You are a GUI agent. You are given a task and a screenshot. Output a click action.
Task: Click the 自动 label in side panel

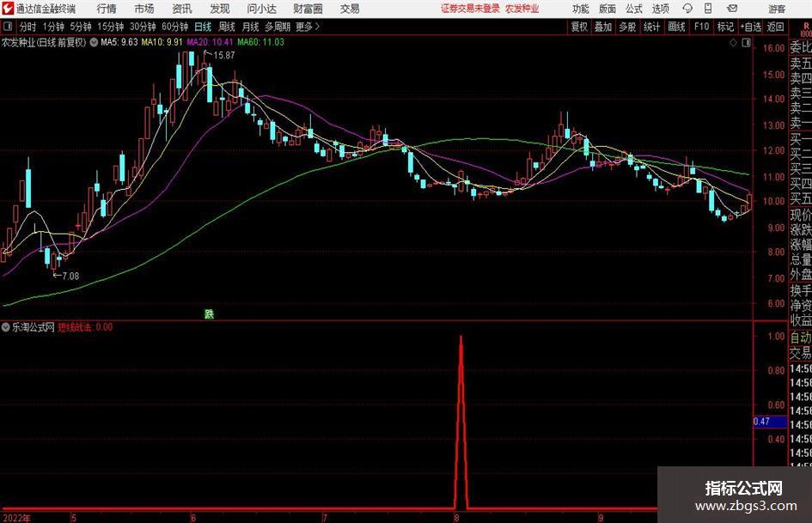(x=801, y=338)
